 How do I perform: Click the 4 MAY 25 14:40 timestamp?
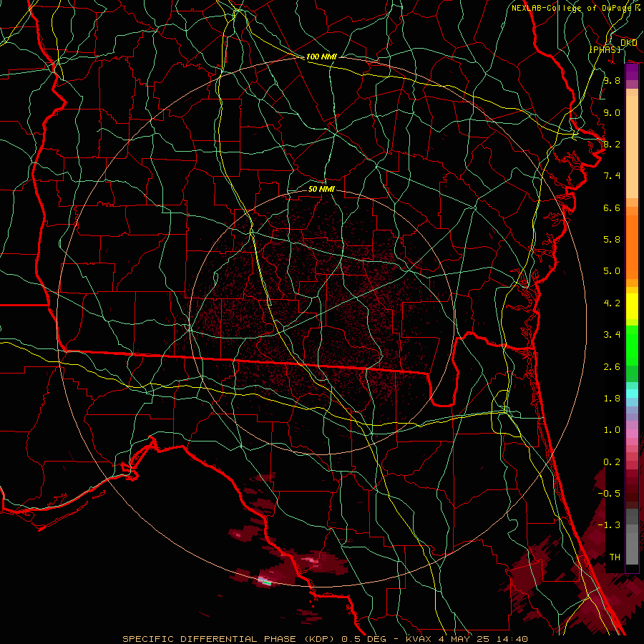484,639
